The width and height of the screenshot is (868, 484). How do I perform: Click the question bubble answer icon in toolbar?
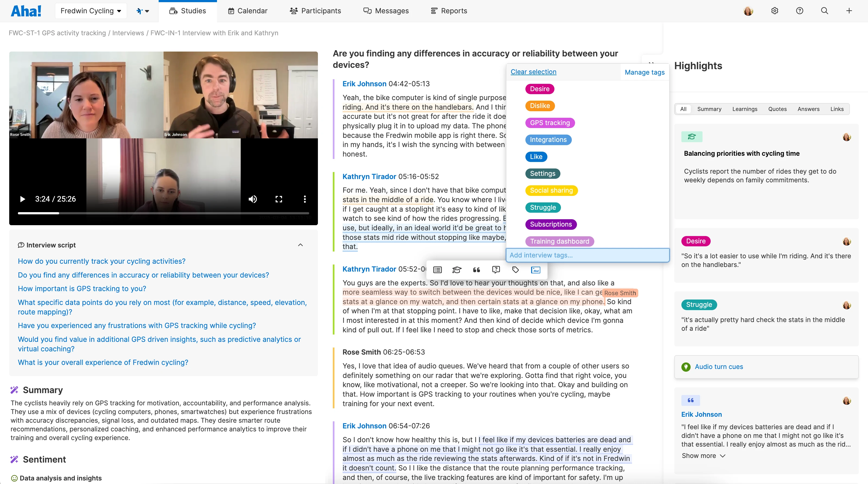point(496,270)
